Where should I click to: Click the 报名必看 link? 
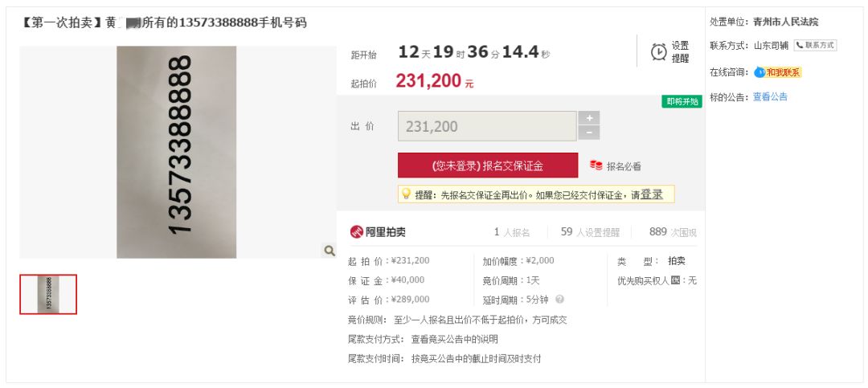click(624, 166)
